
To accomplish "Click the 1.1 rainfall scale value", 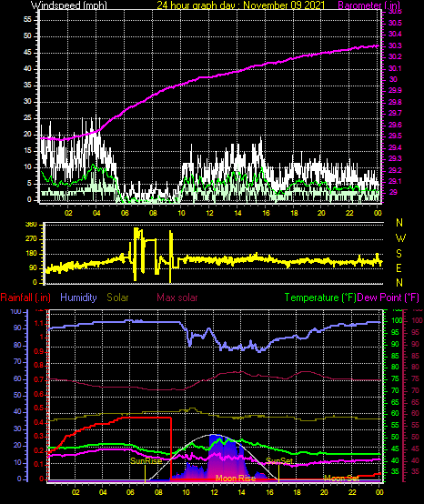I will click(39, 324).
